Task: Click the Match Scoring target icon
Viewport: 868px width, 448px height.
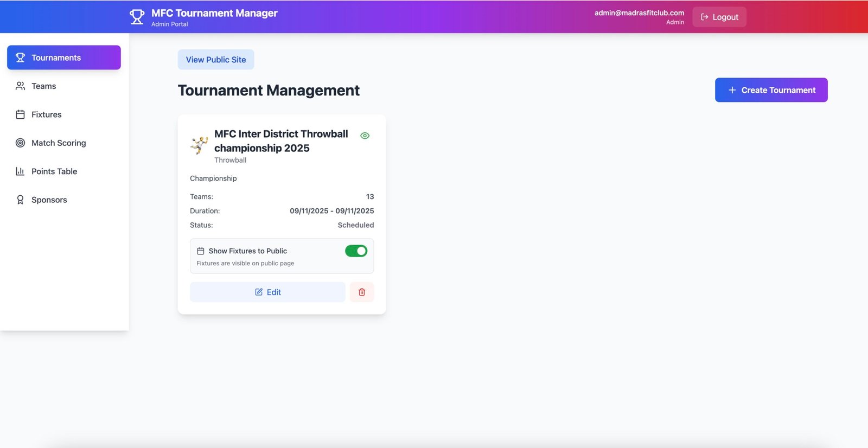Action: coord(20,143)
